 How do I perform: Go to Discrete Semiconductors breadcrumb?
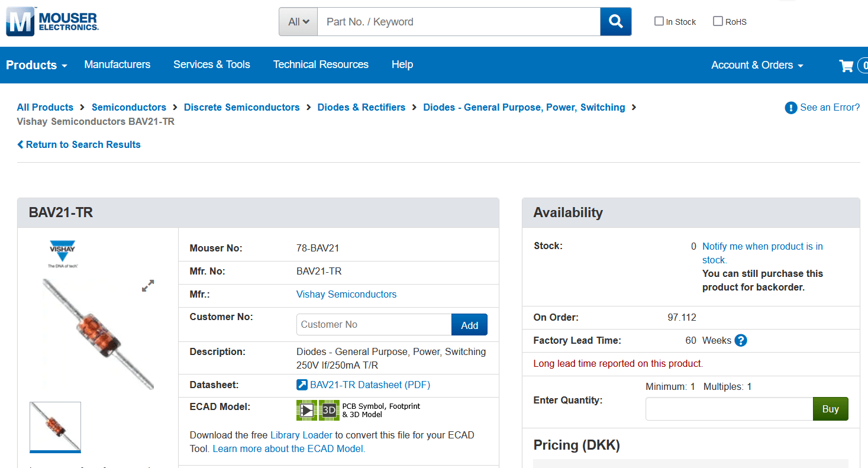(242, 107)
